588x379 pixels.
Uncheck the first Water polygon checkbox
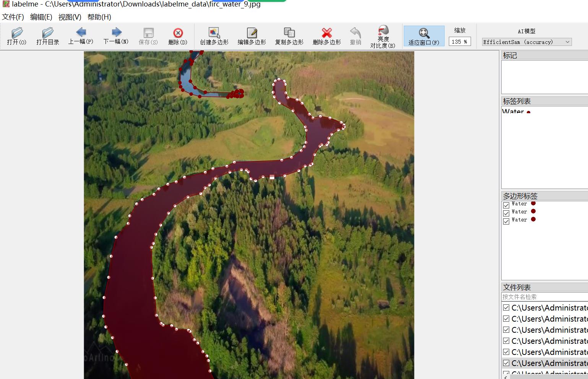(x=506, y=205)
